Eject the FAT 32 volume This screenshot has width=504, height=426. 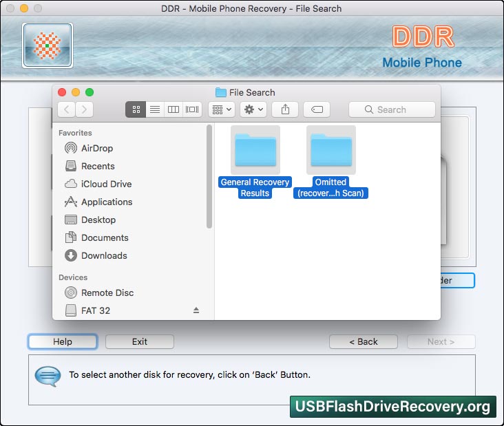coord(196,310)
